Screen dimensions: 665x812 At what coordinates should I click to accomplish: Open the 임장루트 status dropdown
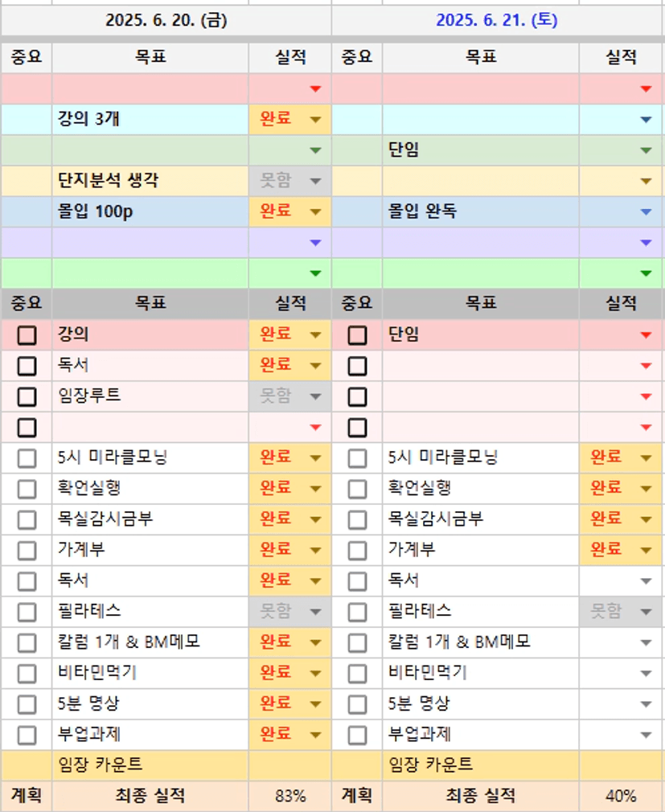tap(315, 396)
